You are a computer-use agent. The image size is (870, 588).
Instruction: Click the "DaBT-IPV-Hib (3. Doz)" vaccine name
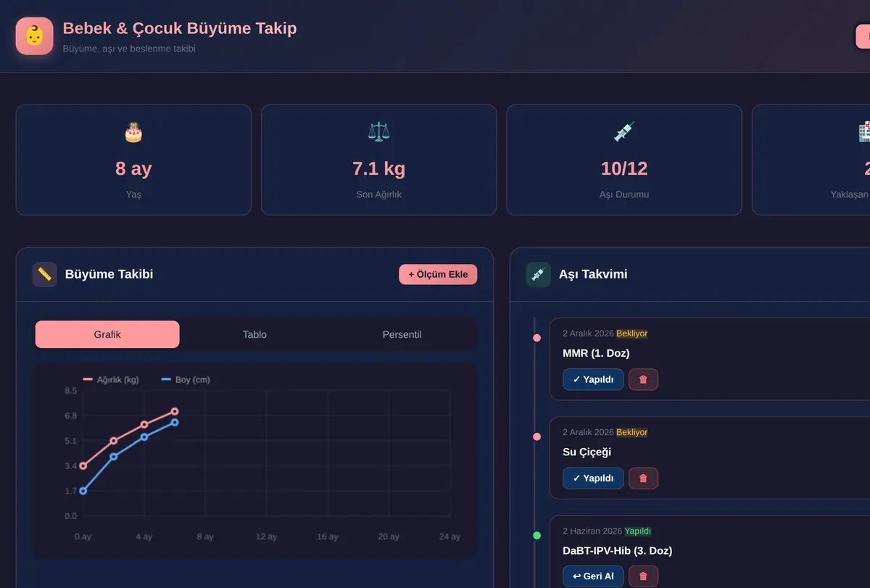click(617, 550)
